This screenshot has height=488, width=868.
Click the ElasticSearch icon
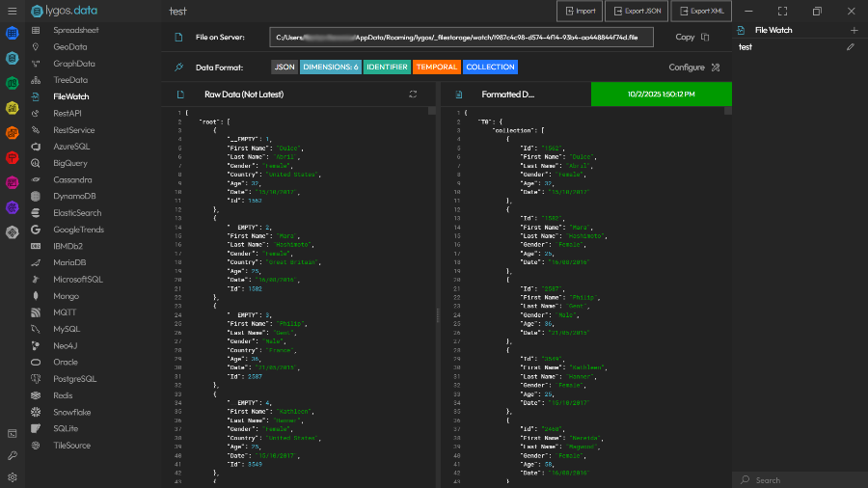pos(36,212)
